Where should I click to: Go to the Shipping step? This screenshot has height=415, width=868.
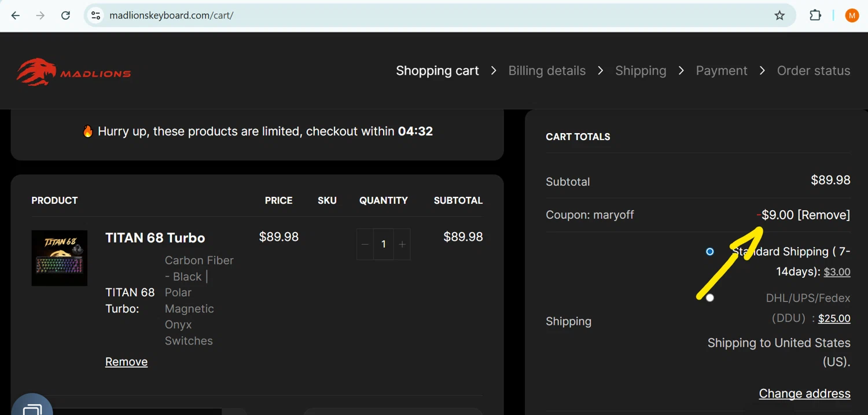click(641, 71)
